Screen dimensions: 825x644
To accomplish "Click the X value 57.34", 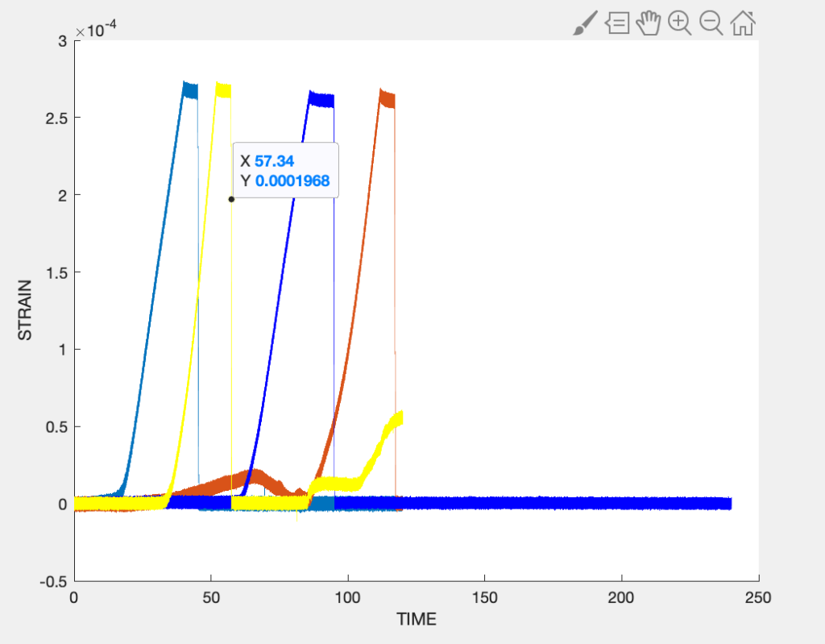I will tap(274, 161).
